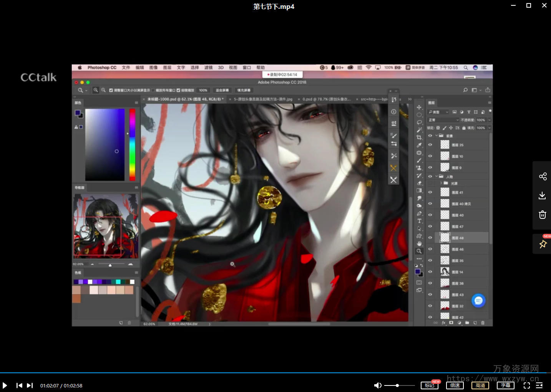
Task: Toggle visibility of layer 图层 25
Action: [x=430, y=145]
